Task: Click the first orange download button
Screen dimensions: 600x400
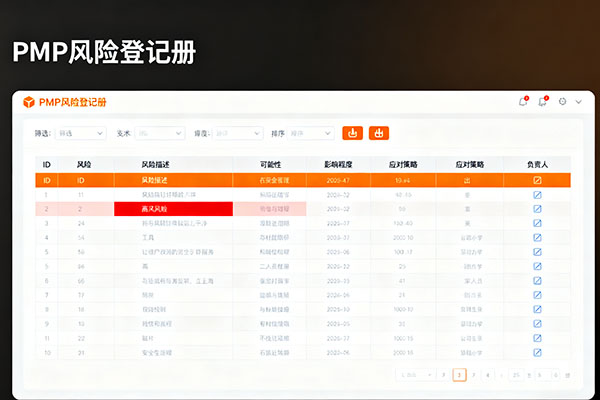Action: [x=352, y=132]
